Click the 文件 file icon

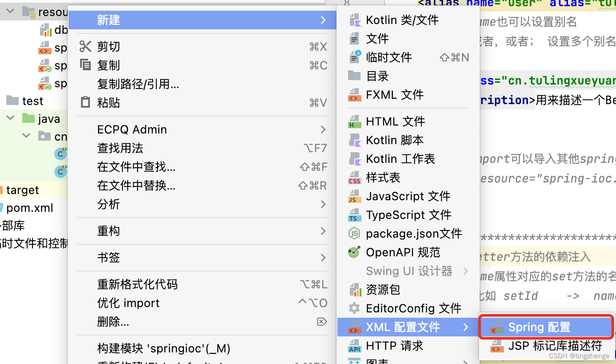[354, 39]
